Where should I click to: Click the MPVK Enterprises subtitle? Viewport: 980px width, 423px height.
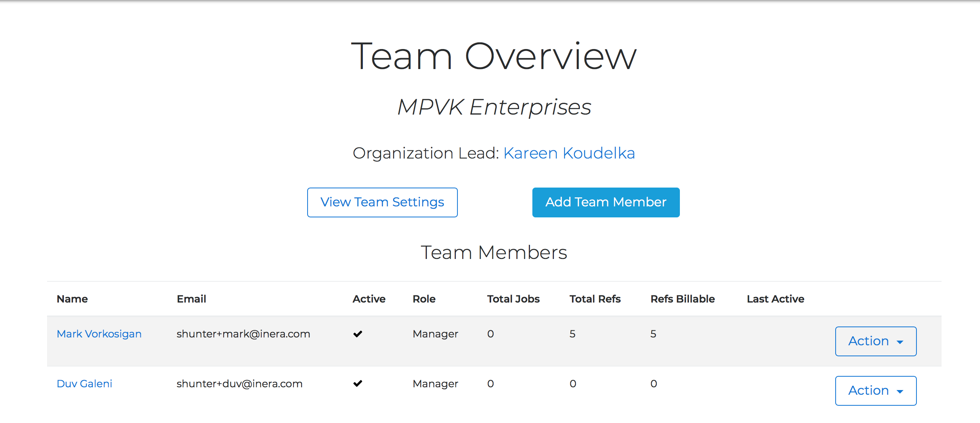[x=494, y=107]
